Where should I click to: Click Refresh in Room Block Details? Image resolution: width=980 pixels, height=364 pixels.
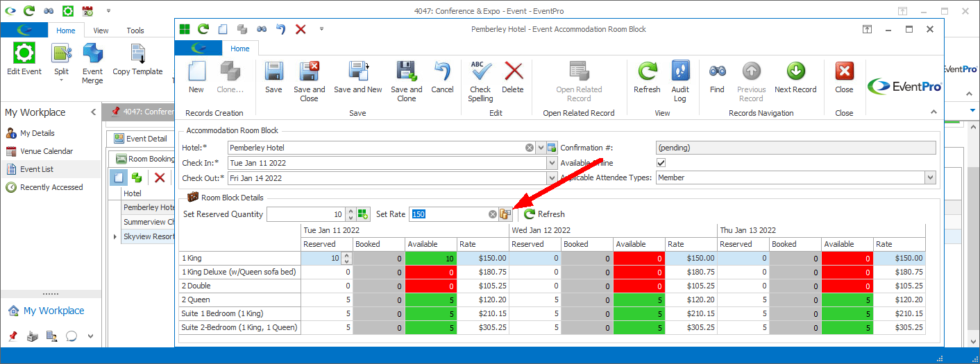545,214
